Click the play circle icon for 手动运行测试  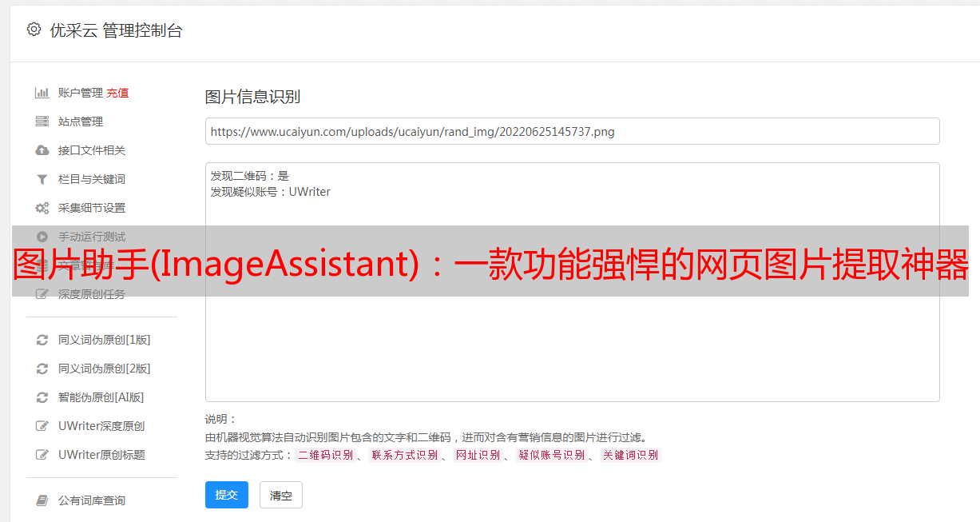pyautogui.click(x=42, y=237)
